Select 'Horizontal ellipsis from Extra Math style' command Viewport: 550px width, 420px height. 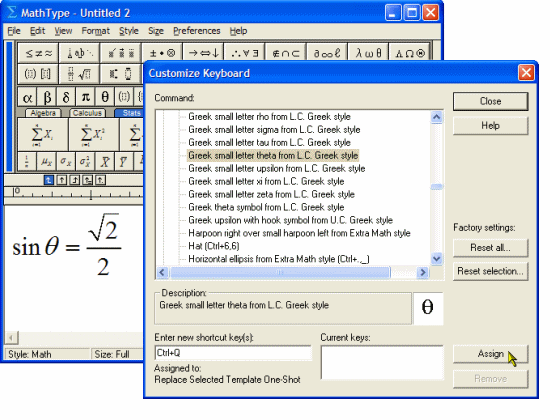tap(279, 259)
